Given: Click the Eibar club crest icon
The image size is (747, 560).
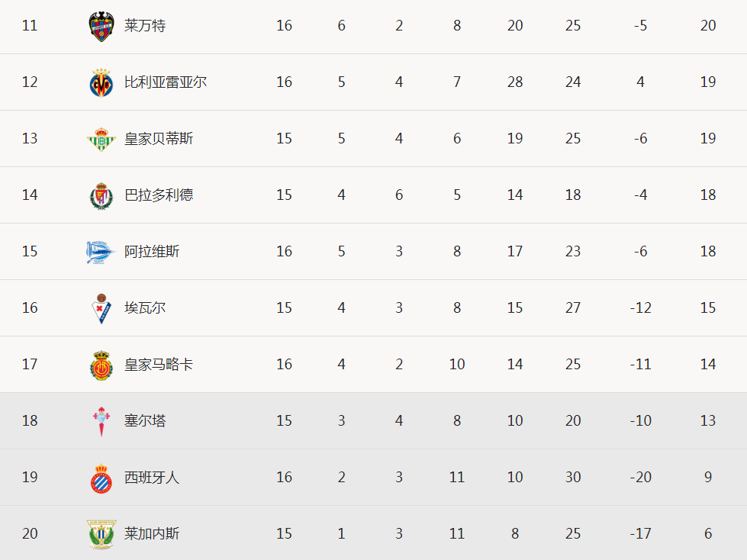Looking at the screenshot, I should click(x=101, y=308).
